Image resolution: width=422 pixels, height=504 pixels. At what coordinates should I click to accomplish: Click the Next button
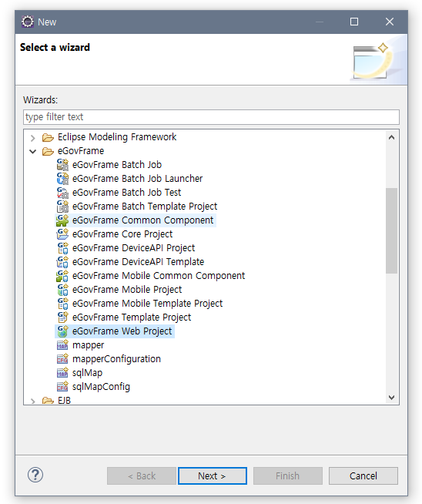[213, 475]
